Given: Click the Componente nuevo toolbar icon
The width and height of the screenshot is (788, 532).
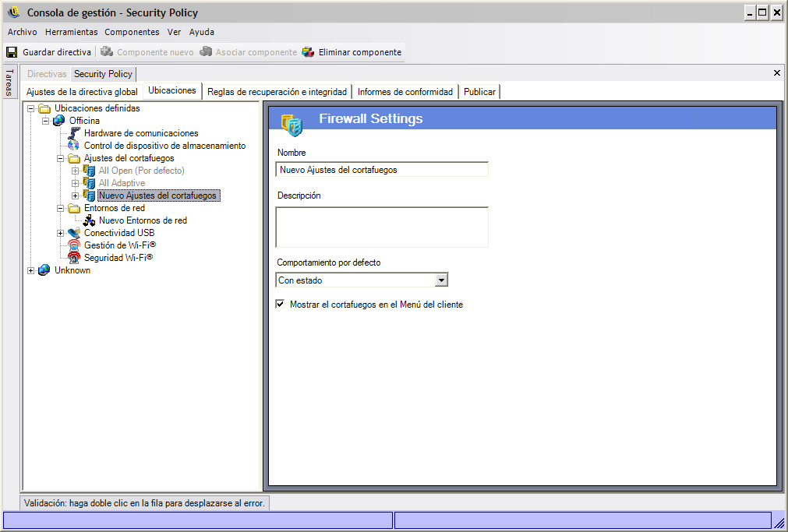Looking at the screenshot, I should pos(107,51).
